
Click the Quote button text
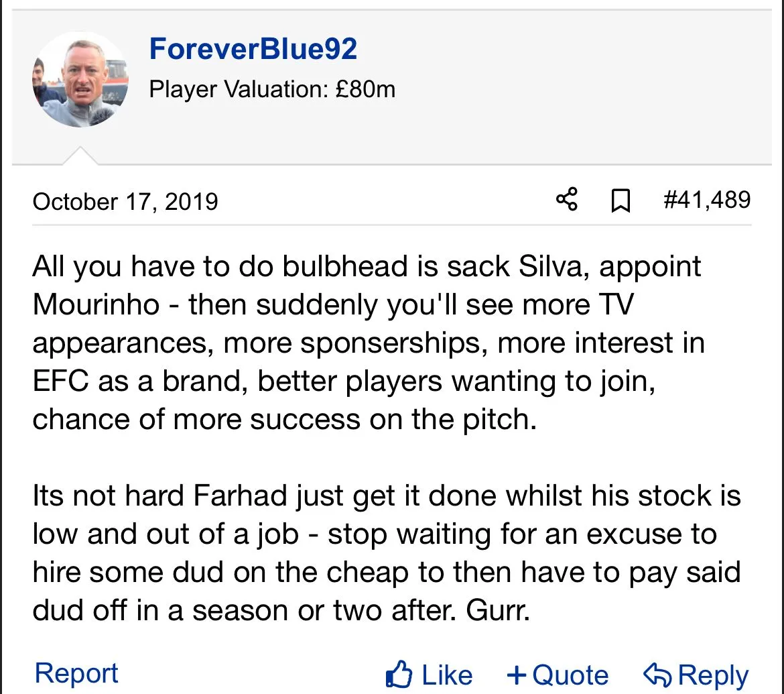[x=570, y=675]
